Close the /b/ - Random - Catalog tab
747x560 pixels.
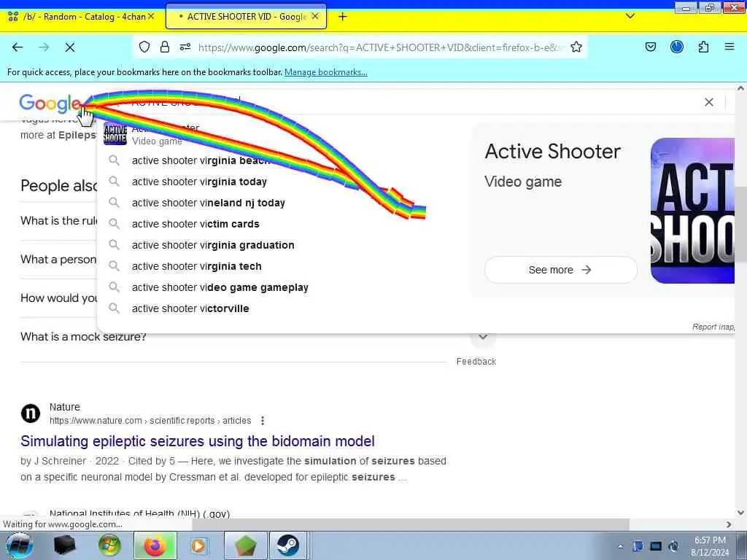(x=151, y=16)
